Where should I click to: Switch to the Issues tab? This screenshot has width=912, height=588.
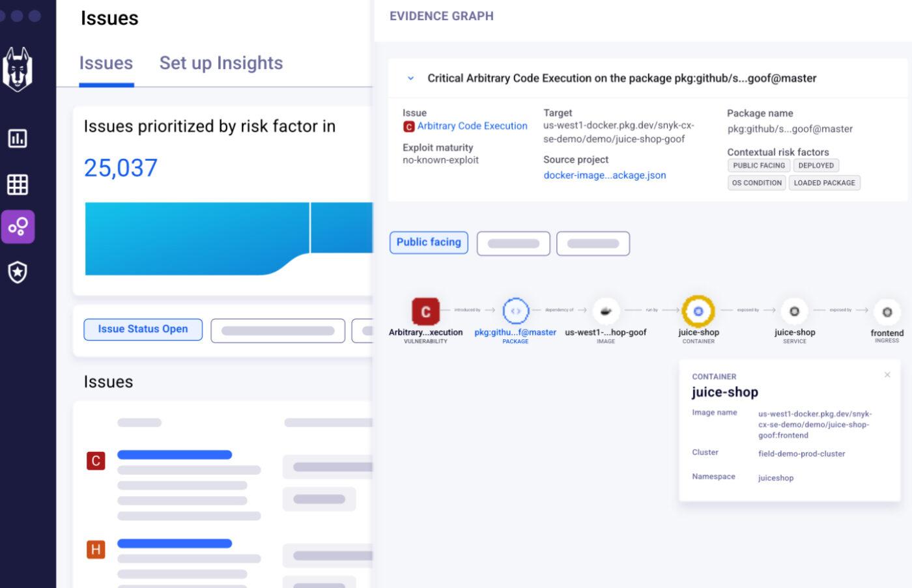[x=106, y=63]
